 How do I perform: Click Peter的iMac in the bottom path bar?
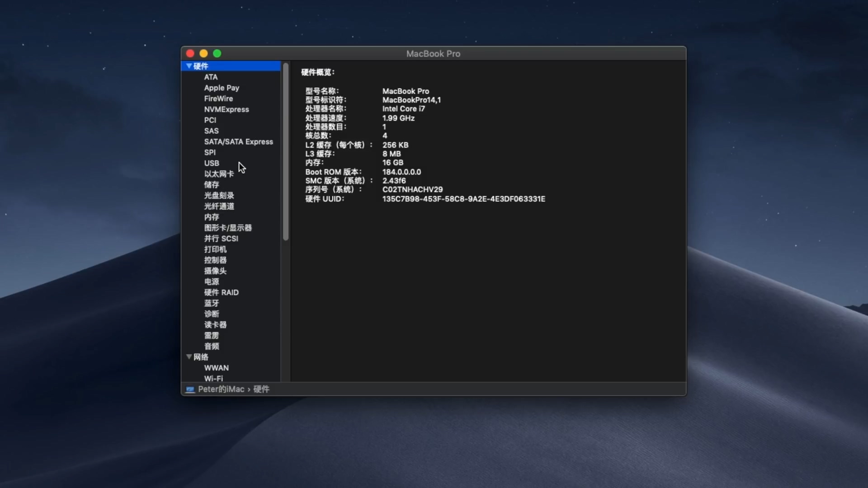[x=220, y=389]
